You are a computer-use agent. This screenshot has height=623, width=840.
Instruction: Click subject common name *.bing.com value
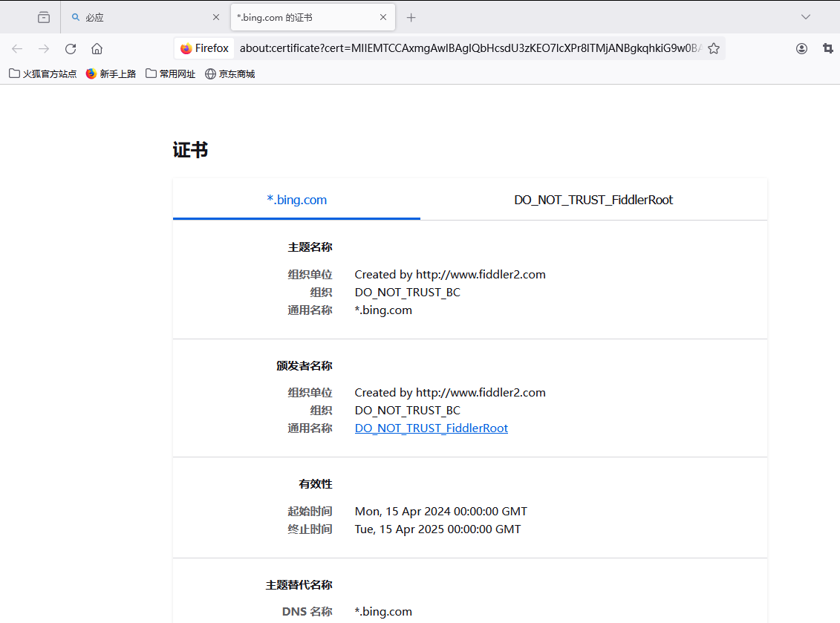point(383,310)
